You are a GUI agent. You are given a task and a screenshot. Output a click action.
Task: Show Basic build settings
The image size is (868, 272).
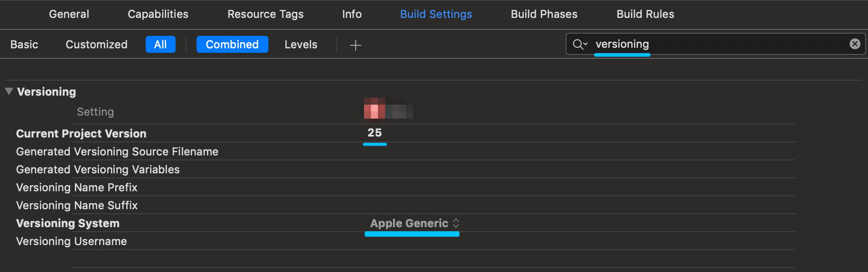tap(24, 44)
